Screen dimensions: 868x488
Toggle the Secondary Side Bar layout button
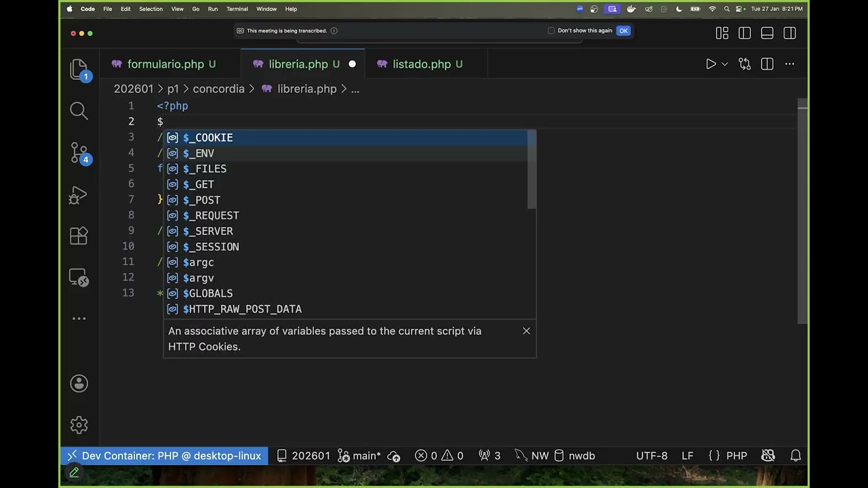click(x=789, y=33)
